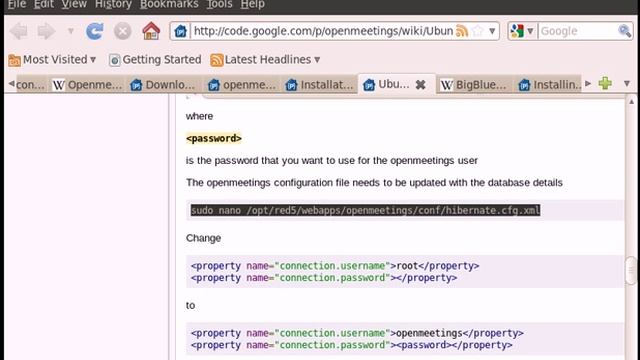The image size is (640, 360).
Task: Open the Edit menu
Action: tap(44, 4)
